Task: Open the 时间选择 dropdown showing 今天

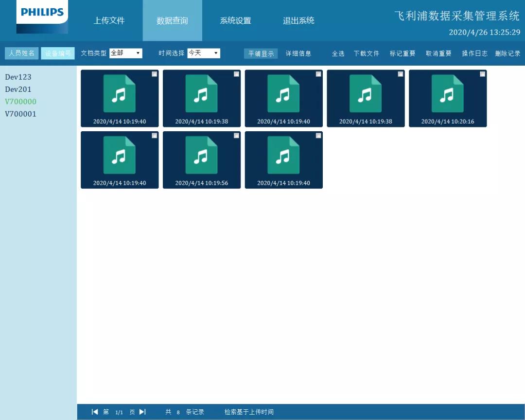Action: 204,53
